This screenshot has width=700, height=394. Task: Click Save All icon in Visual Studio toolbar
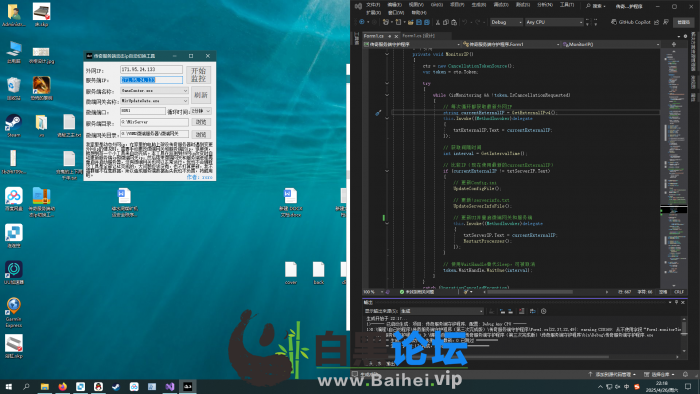click(x=427, y=22)
